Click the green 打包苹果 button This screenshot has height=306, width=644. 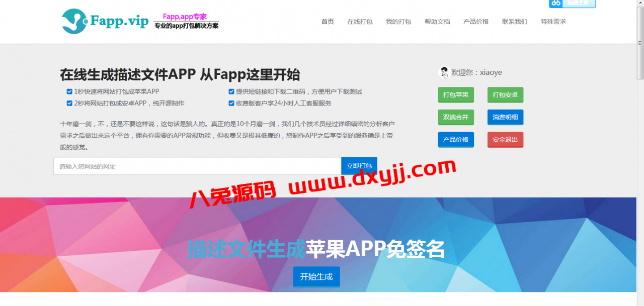pyautogui.click(x=456, y=94)
